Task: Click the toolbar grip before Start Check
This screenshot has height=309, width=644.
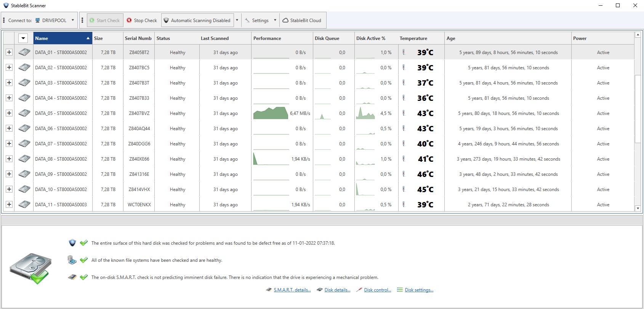Action: (x=82, y=21)
